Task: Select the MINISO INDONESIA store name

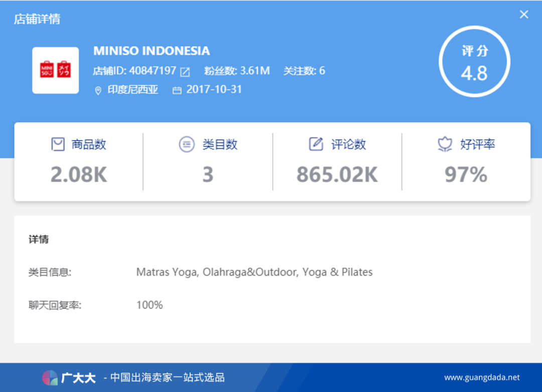Action: 152,51
